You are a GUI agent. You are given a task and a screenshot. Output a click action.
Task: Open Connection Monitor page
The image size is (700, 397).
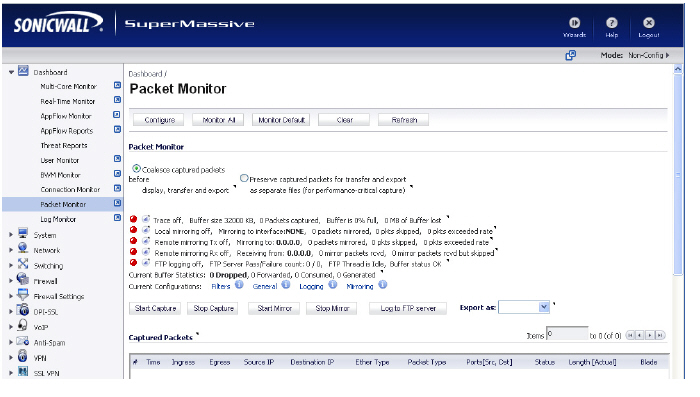70,190
